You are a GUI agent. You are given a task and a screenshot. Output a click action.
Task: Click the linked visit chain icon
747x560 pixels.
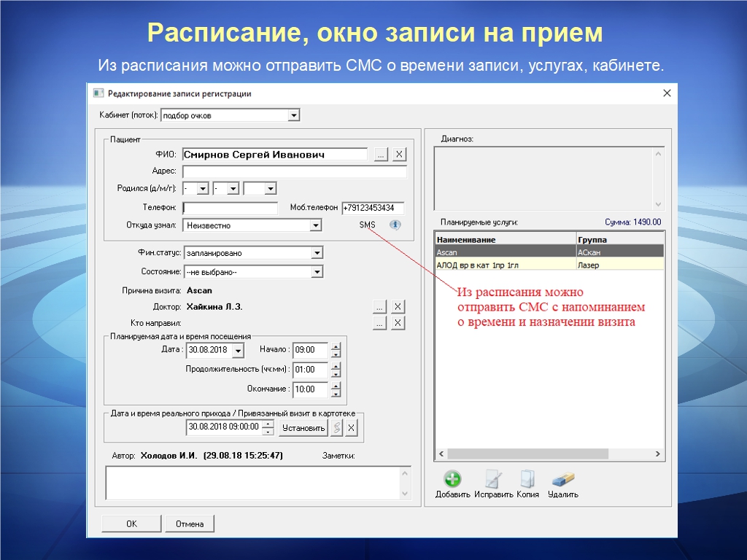click(336, 428)
